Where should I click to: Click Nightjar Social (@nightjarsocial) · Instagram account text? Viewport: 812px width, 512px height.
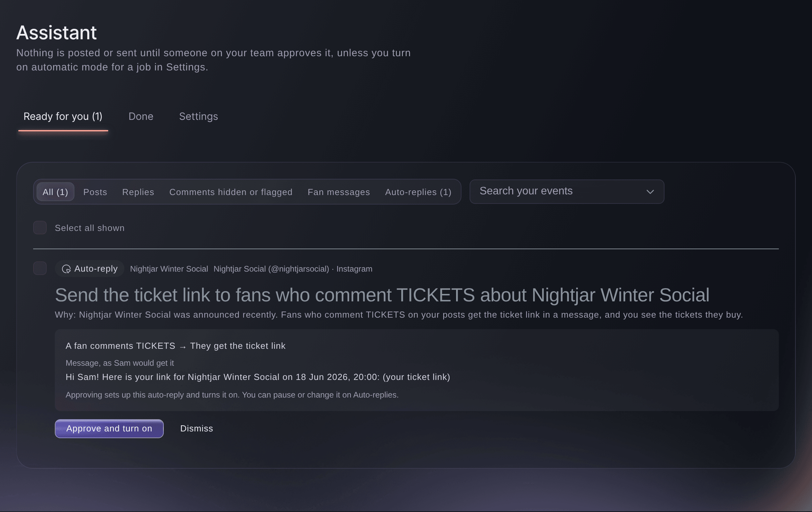point(293,269)
